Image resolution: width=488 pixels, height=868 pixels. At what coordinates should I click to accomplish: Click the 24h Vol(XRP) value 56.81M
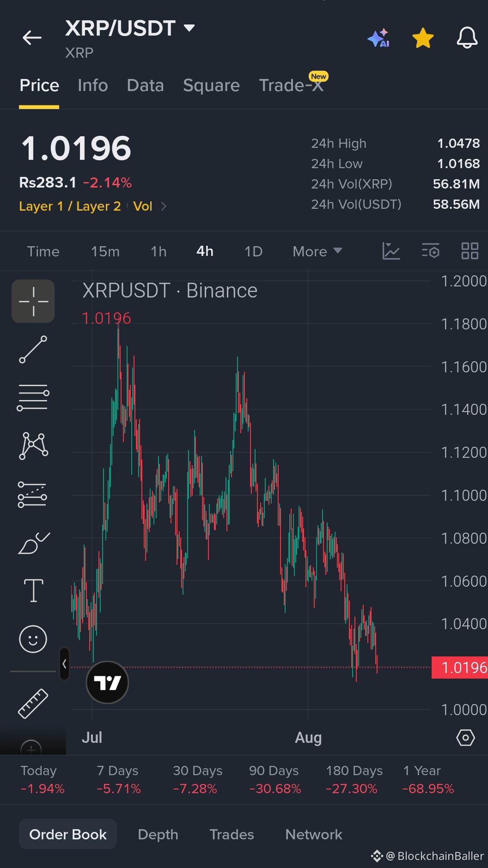tap(456, 184)
